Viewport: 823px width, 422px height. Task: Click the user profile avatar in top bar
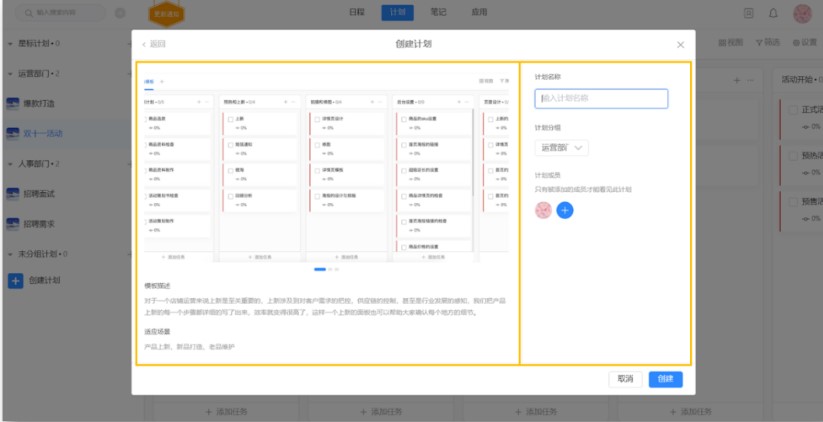(802, 13)
